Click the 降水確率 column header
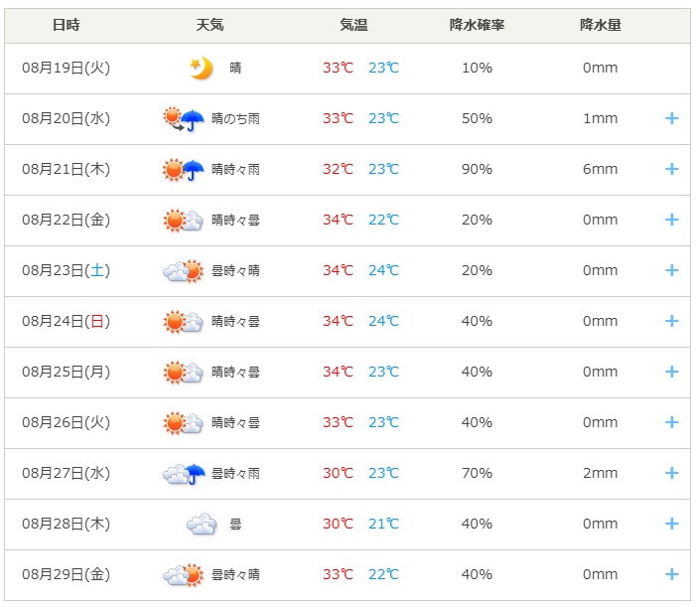This screenshot has width=700, height=607. [477, 25]
